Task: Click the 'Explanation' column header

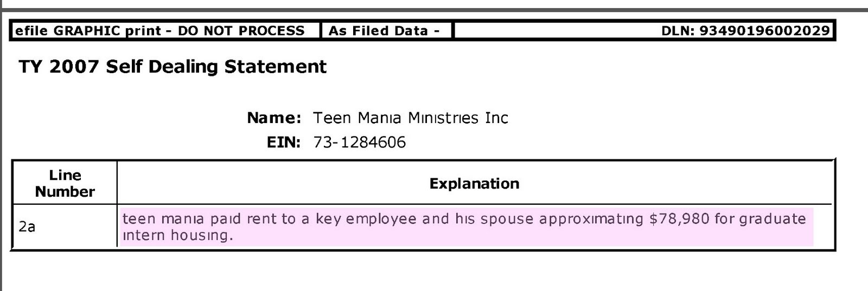Action: [x=474, y=184]
